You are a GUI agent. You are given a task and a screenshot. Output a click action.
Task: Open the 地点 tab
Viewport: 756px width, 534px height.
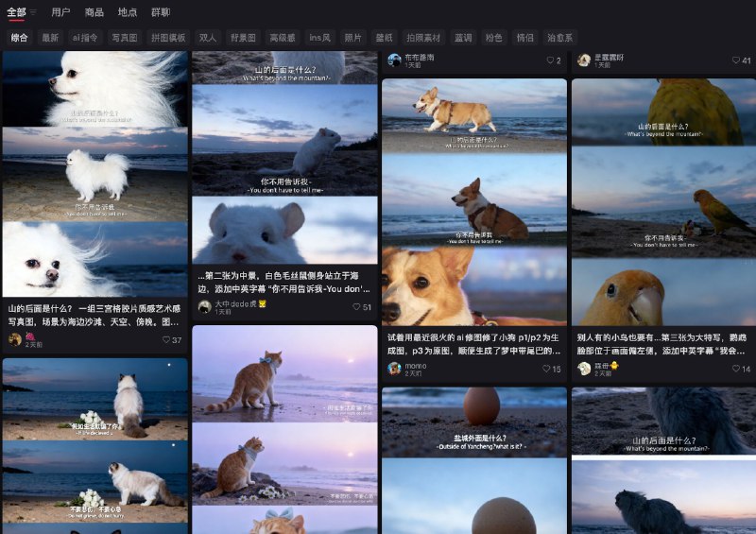pos(128,13)
